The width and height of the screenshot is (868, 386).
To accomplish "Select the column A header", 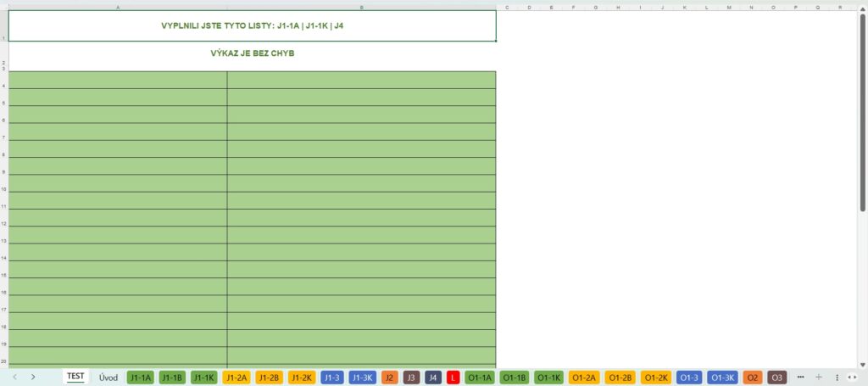I will click(x=117, y=7).
